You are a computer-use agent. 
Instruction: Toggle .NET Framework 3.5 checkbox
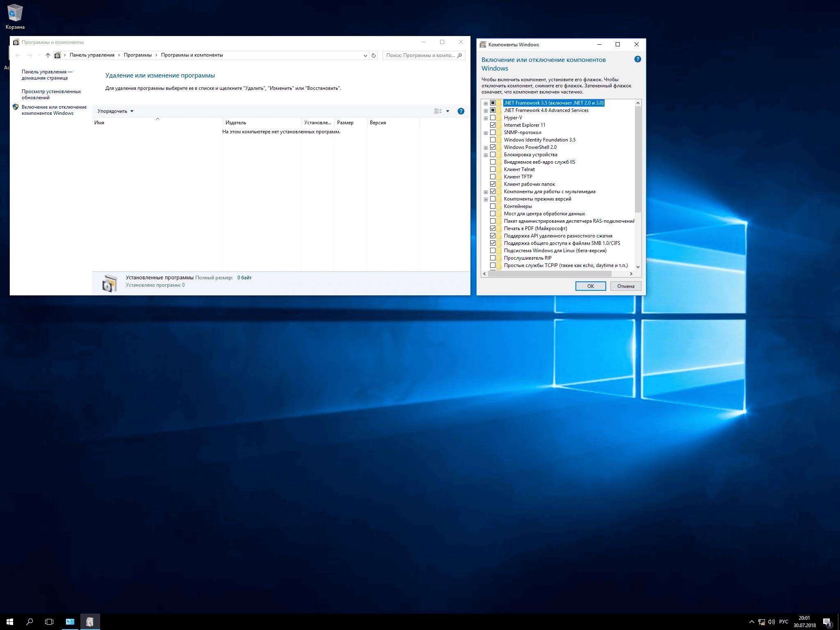[x=493, y=103]
